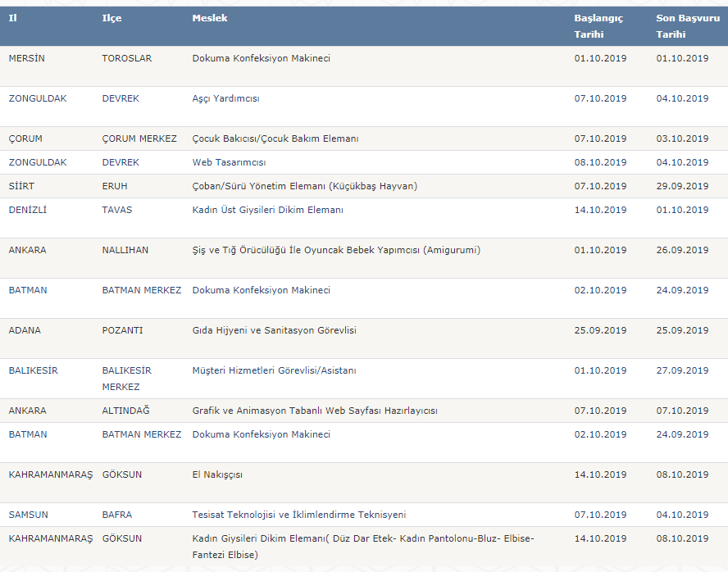The image size is (728, 572).
Task: Open Gıda Hijyeni ve Sanitasyon Görevlisi
Action: pos(275,330)
